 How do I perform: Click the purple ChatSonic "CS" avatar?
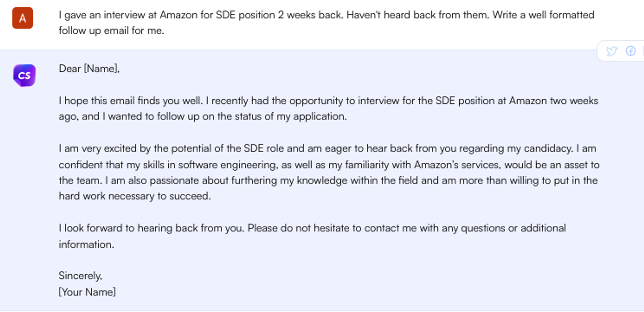coord(24,76)
